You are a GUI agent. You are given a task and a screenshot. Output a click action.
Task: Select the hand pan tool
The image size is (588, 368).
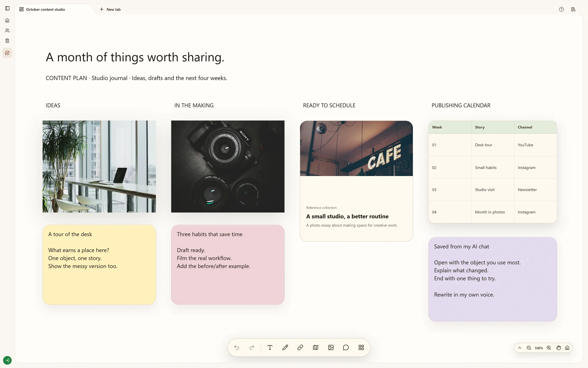(559, 348)
